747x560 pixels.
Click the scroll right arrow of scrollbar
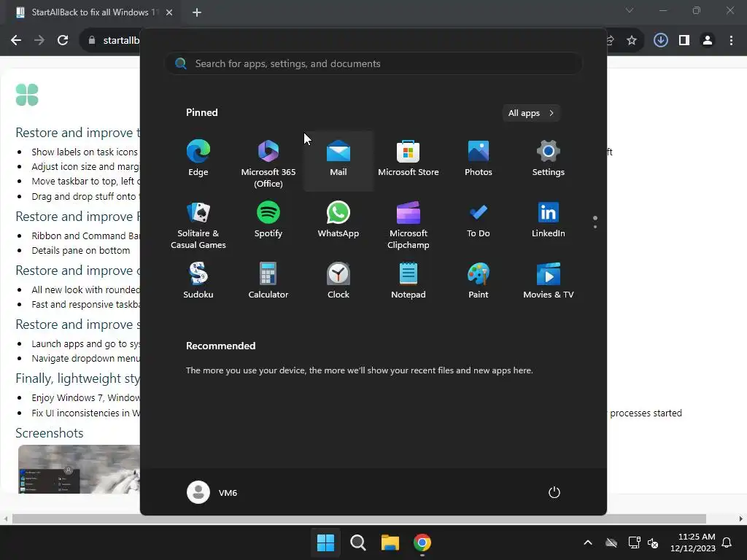tap(741, 518)
